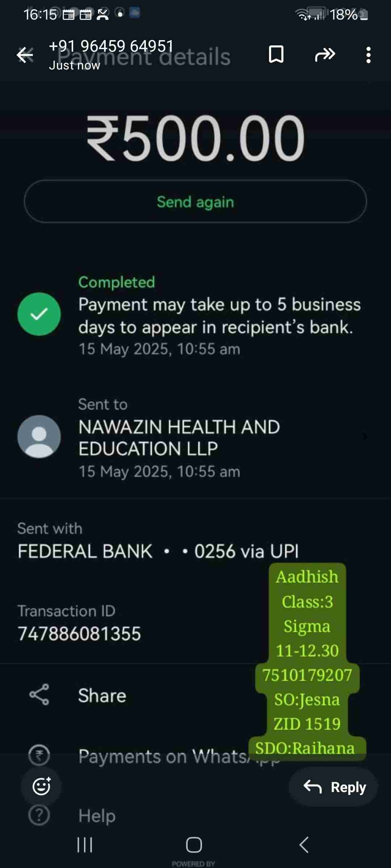Tap the share icon
Viewport: 391px width, 868px height.
point(39,694)
